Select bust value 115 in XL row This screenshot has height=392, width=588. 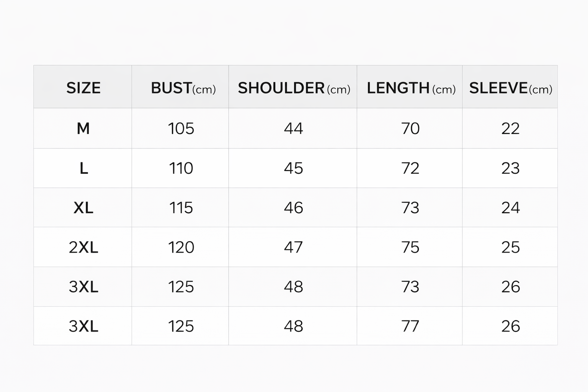[181, 208]
